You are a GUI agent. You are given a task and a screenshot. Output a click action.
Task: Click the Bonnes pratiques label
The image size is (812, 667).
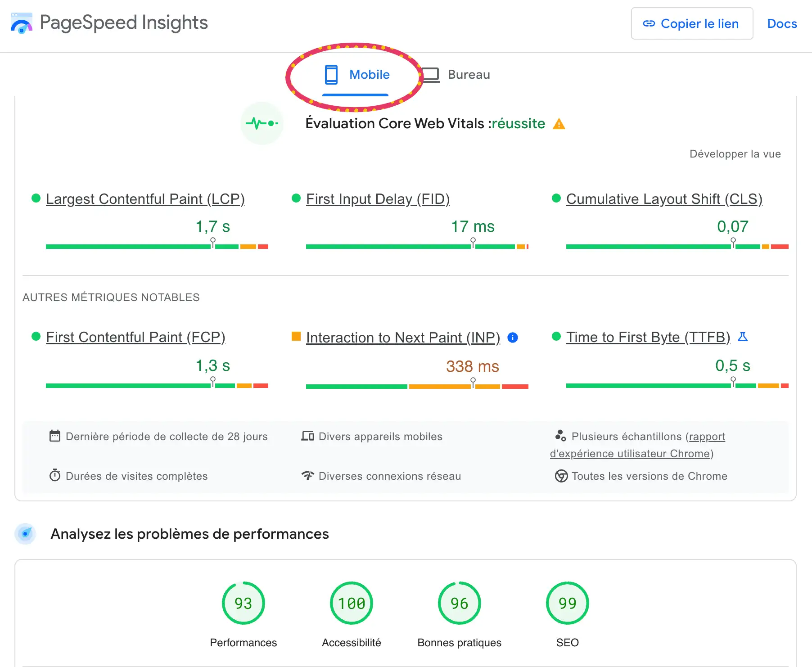point(460,643)
